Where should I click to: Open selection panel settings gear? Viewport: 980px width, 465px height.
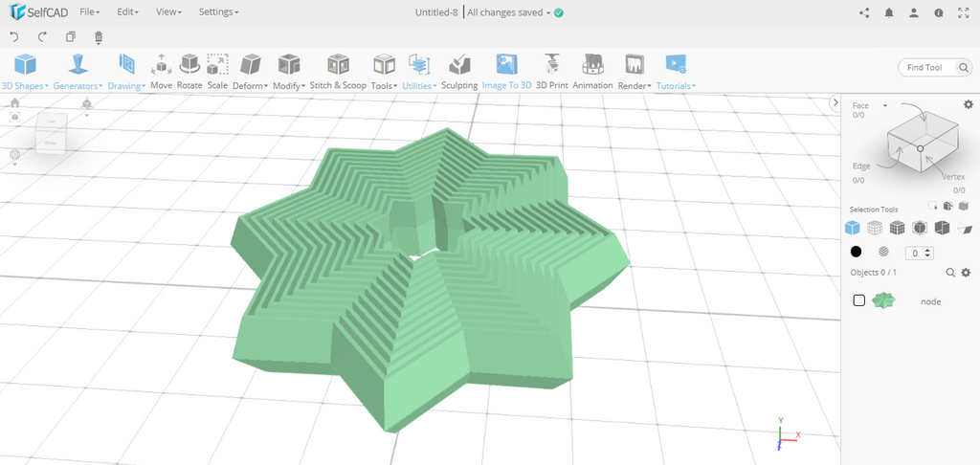point(969,104)
